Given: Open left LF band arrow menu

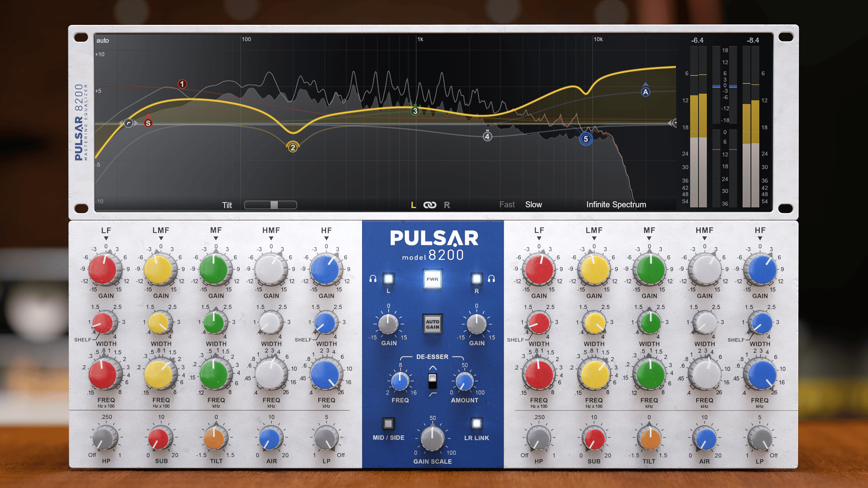Looking at the screenshot, I should [x=106, y=238].
